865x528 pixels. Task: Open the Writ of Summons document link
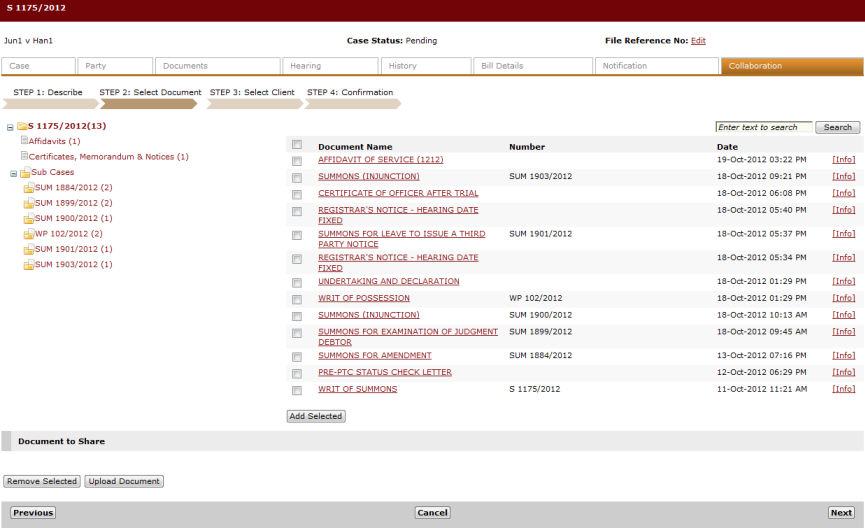pos(357,389)
